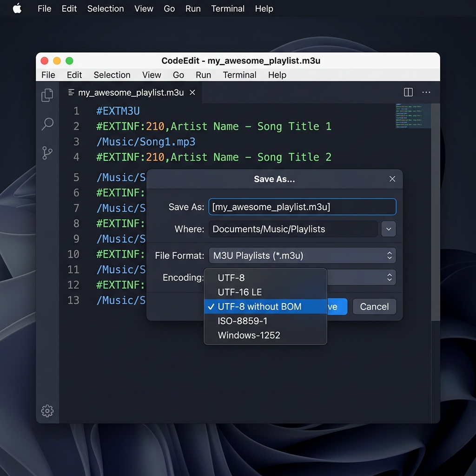The height and width of the screenshot is (476, 476).
Task: Click the /Music/Song1.mp3 path on line 3
Action: pos(146,142)
